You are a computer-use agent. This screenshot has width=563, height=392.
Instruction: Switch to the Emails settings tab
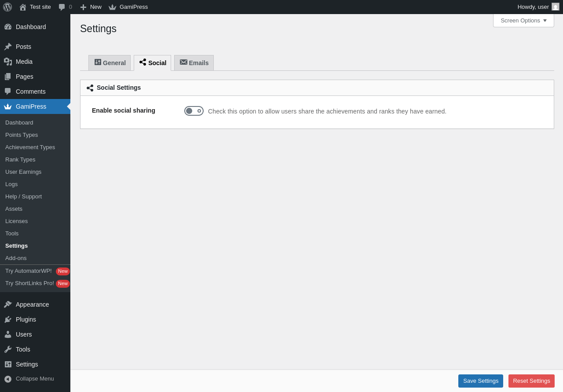pyautogui.click(x=194, y=63)
